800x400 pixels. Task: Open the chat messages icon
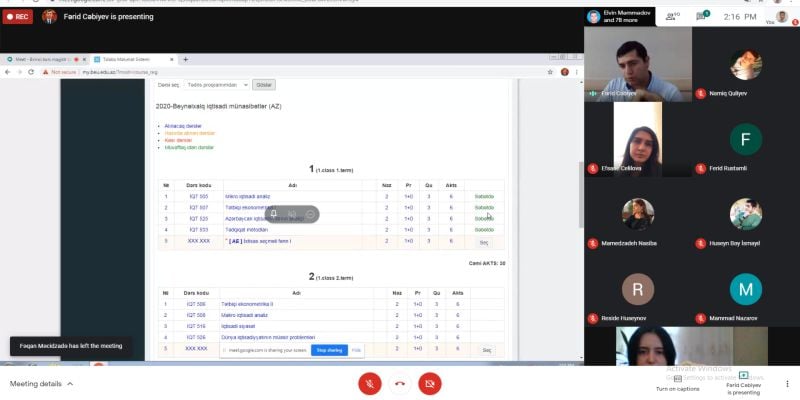point(703,16)
